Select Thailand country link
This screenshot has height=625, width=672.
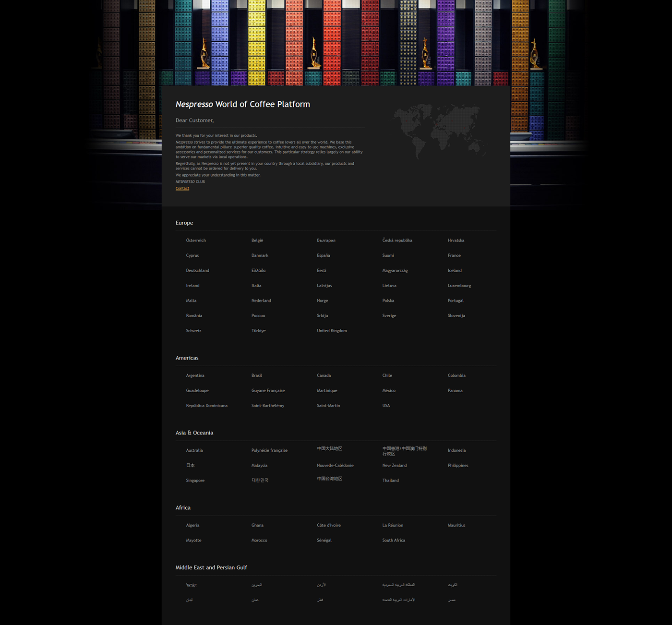pyautogui.click(x=391, y=481)
